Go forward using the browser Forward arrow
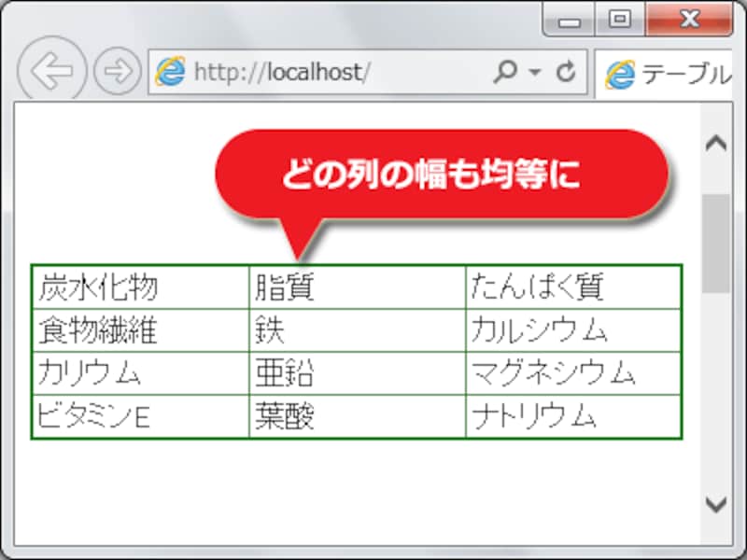 [118, 71]
